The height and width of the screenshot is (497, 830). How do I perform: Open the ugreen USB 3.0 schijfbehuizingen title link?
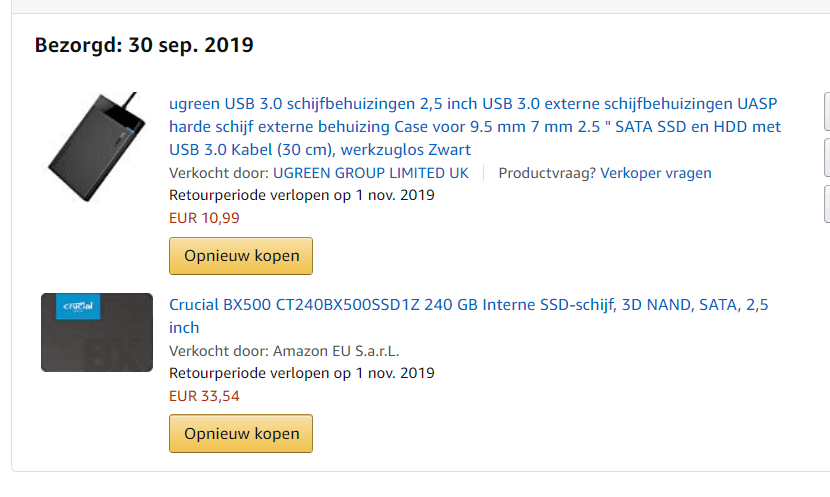coord(475,127)
